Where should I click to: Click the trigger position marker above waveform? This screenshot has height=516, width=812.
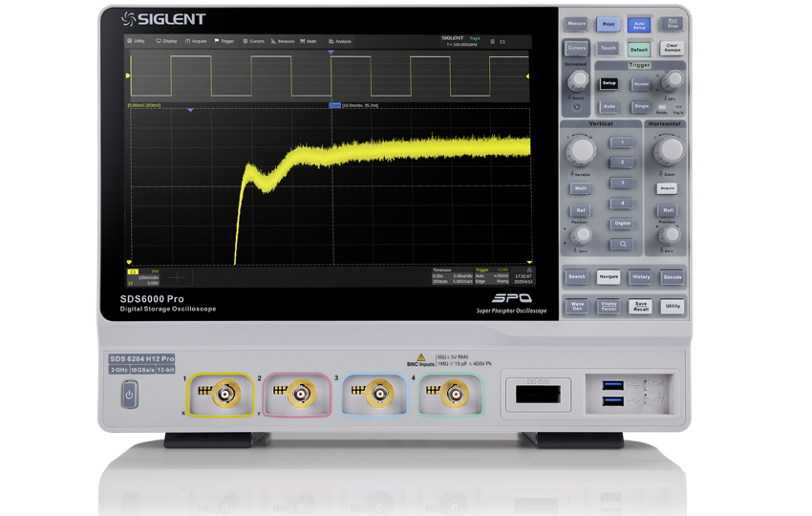[331, 53]
